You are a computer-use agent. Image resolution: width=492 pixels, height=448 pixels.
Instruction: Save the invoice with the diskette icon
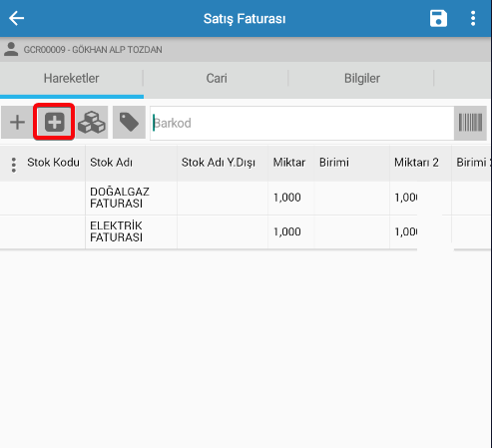pos(438,18)
